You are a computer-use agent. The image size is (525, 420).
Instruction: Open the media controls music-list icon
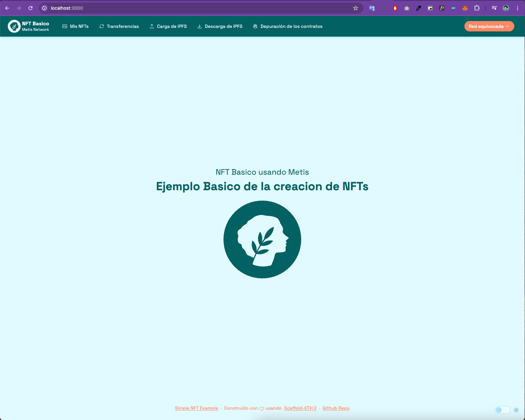point(494,8)
